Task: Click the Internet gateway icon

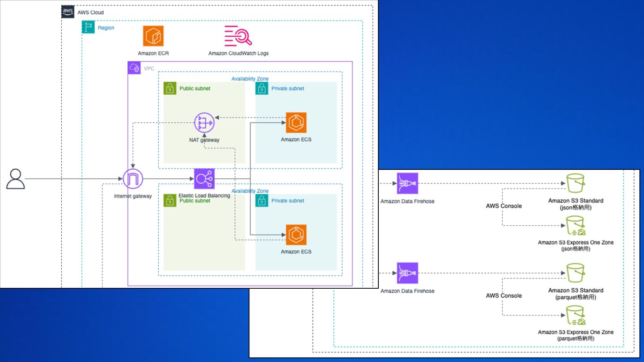Action: coord(133,180)
